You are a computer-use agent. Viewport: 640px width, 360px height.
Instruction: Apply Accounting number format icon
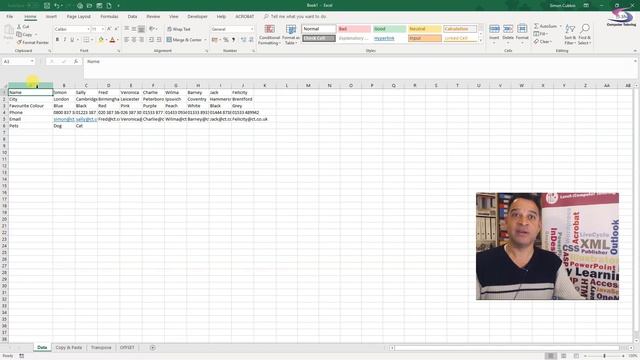pos(215,40)
